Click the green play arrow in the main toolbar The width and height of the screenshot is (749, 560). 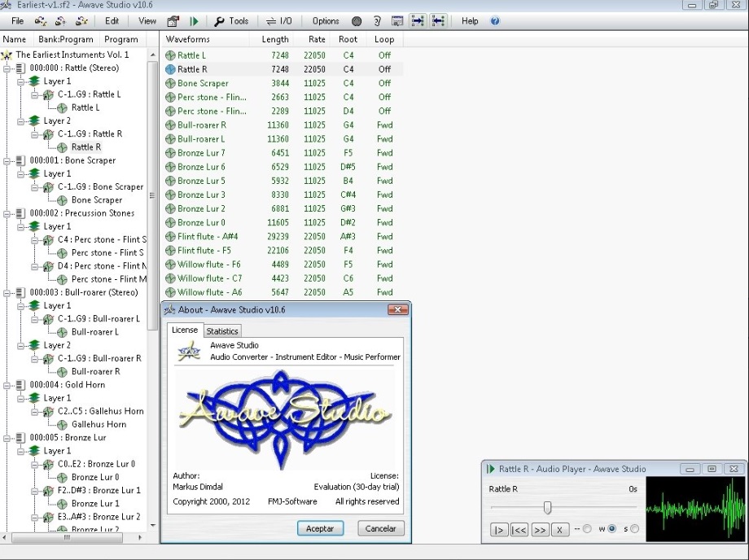194,21
